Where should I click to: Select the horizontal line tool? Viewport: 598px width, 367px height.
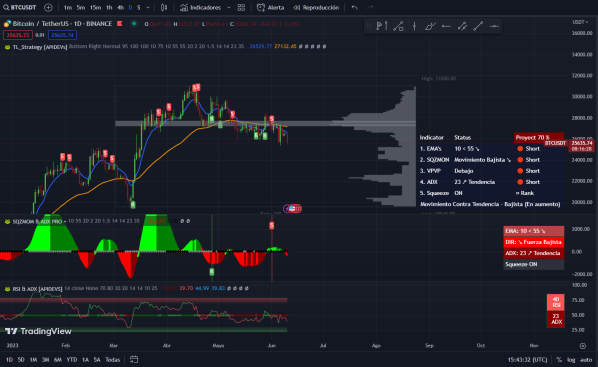pos(494,26)
